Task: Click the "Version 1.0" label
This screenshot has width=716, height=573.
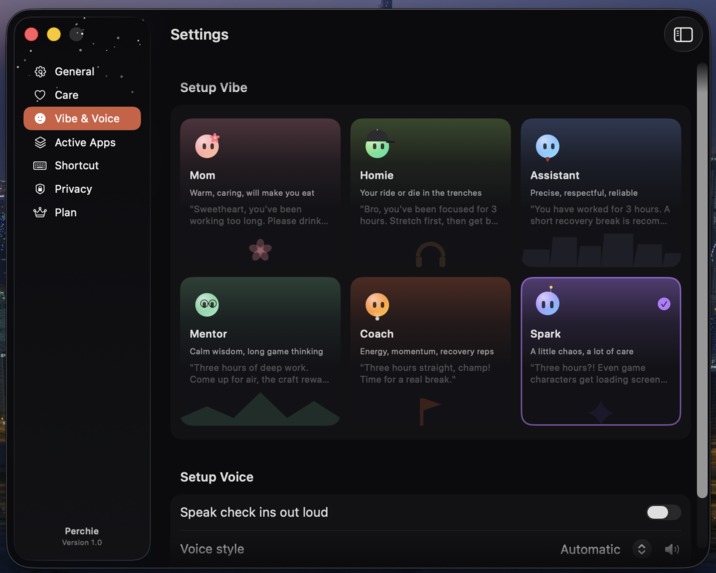Action: point(82,542)
